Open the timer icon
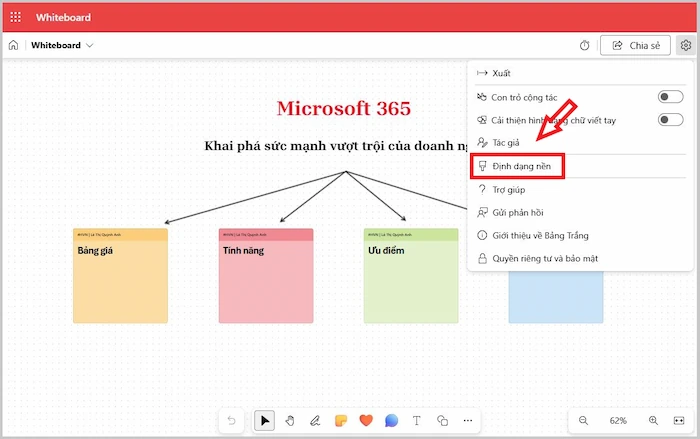This screenshot has height=439, width=700. point(584,45)
